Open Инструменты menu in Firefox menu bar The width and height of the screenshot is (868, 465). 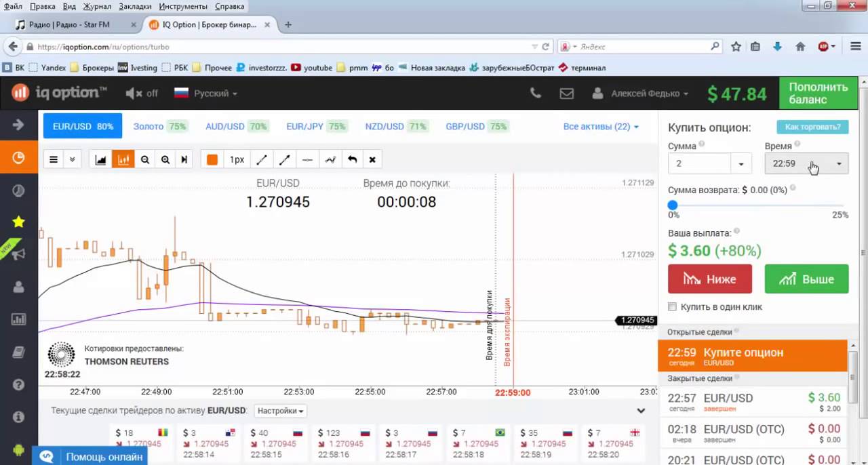tap(183, 6)
